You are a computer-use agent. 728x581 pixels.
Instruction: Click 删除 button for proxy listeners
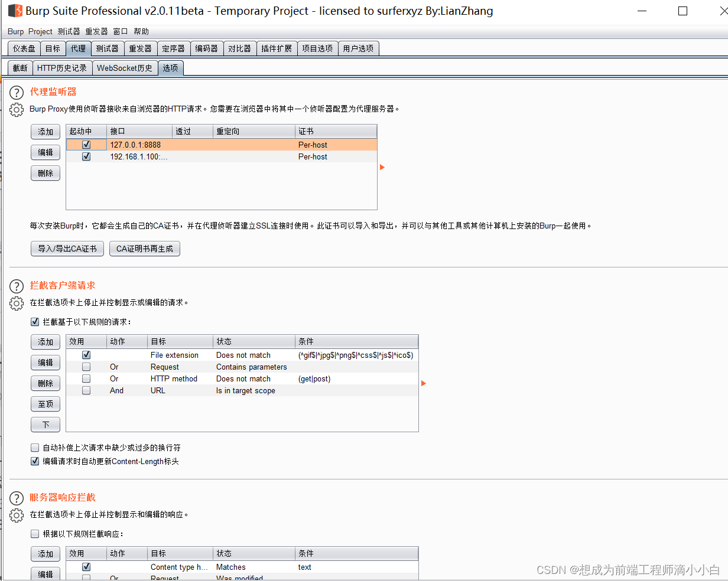(x=45, y=173)
